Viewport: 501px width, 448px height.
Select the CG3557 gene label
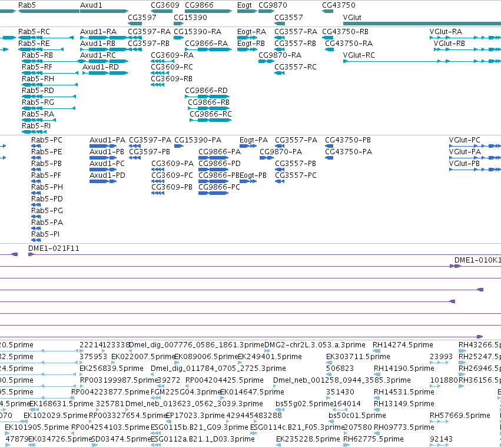point(288,18)
